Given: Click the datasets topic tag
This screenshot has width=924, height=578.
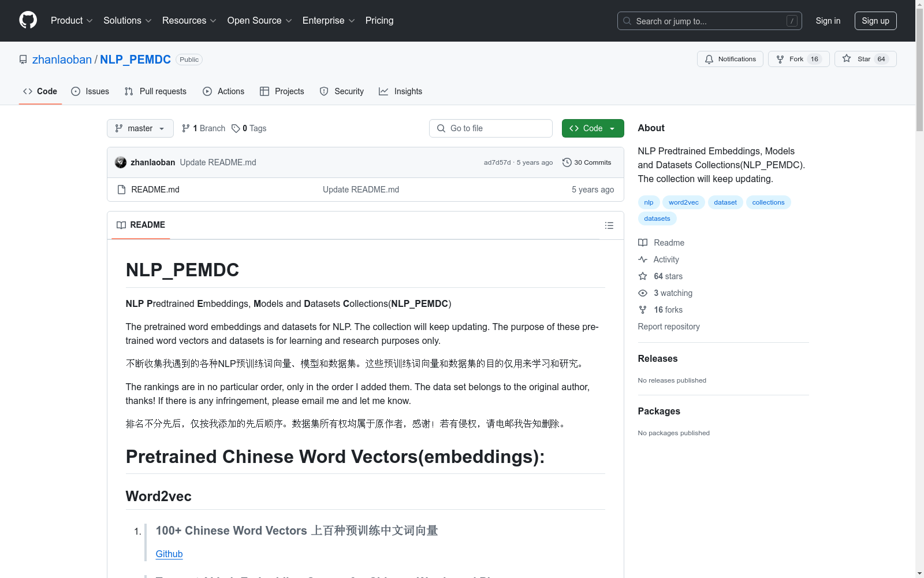Looking at the screenshot, I should (x=657, y=218).
